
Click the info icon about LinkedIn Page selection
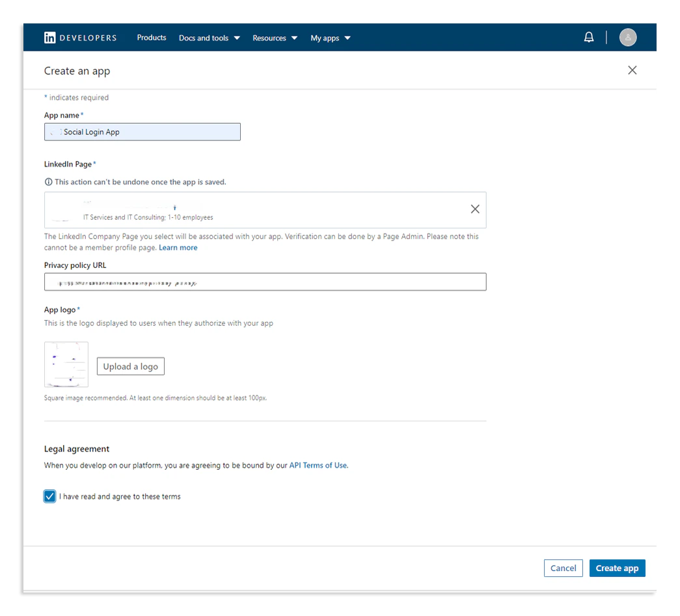pyautogui.click(x=48, y=182)
